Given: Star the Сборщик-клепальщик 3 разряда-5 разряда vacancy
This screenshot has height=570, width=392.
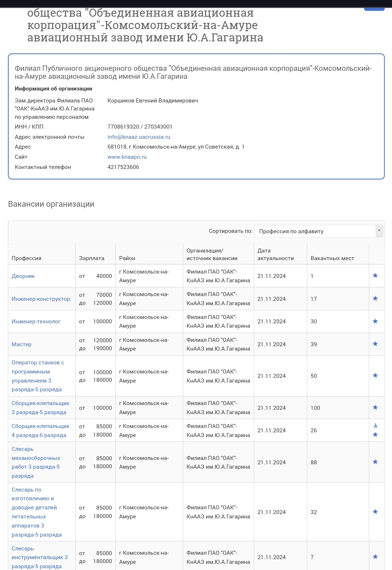Looking at the screenshot, I should 375,407.
